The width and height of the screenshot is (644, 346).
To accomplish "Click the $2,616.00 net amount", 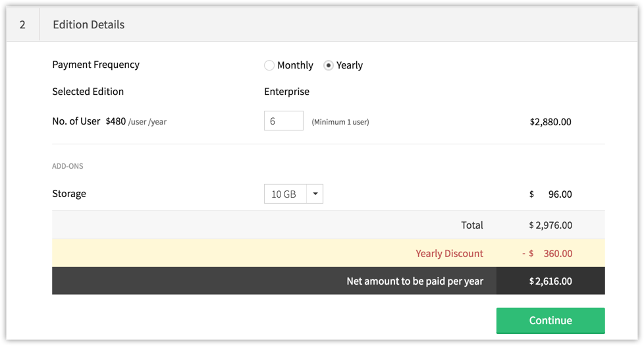I will pos(550,281).
